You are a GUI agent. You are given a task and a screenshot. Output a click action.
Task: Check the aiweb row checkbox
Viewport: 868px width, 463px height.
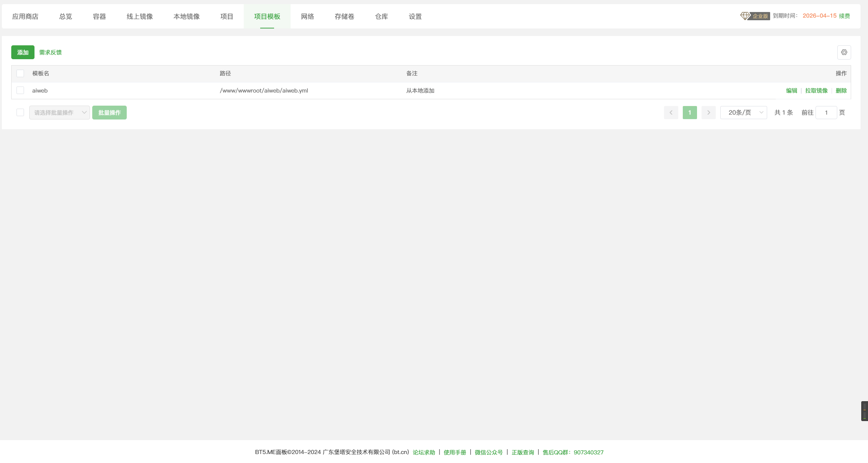(x=20, y=90)
